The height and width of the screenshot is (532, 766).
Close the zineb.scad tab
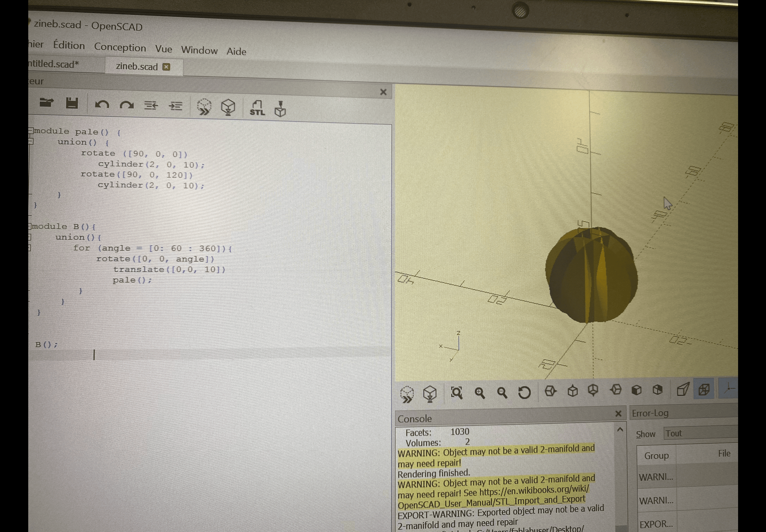tap(166, 67)
